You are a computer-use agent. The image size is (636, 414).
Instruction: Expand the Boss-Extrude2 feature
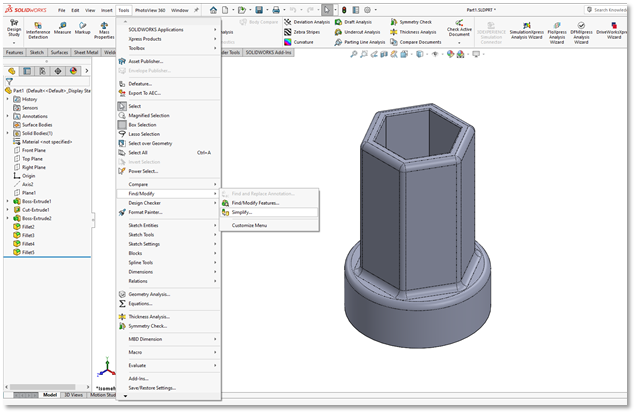pyautogui.click(x=7, y=218)
